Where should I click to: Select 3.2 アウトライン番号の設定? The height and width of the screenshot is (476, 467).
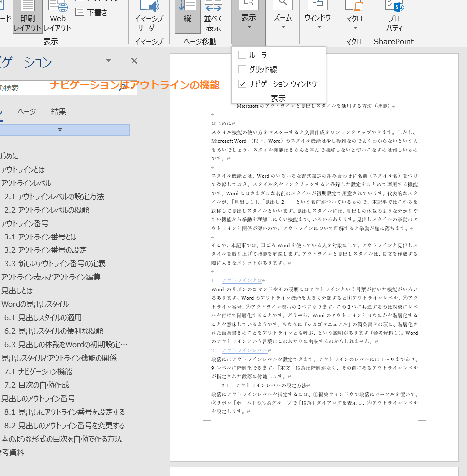pos(45,250)
